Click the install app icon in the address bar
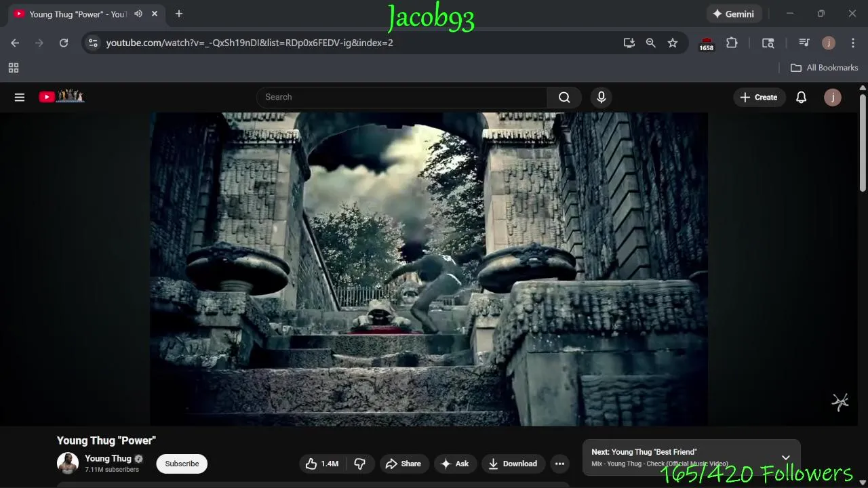Screen dimensions: 868x488 click(629, 43)
